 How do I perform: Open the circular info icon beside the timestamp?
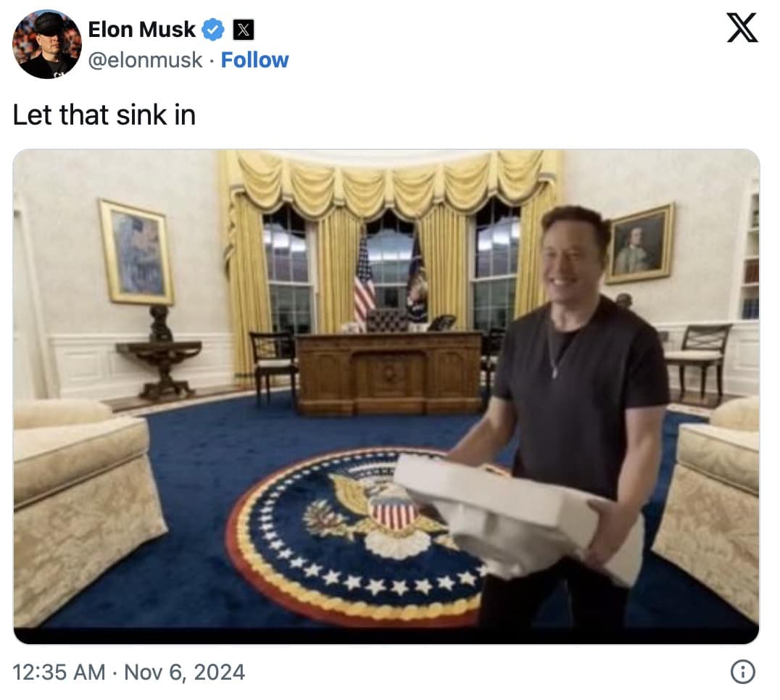point(743,672)
